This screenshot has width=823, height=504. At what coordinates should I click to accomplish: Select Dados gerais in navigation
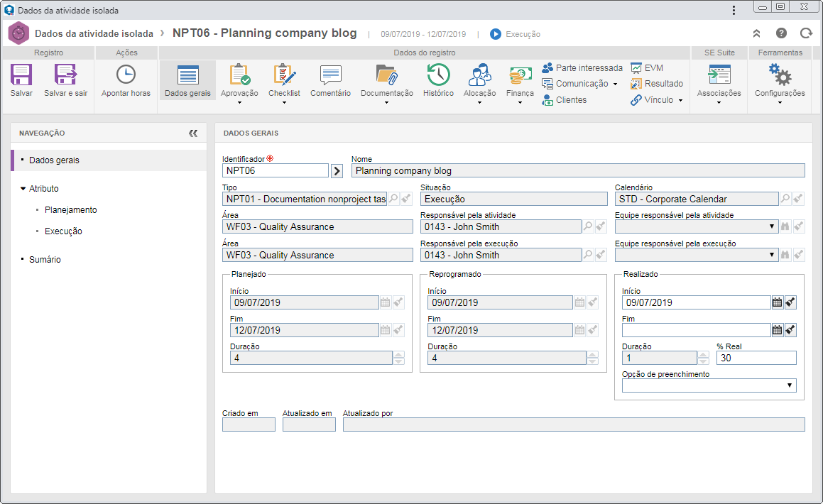(x=109, y=160)
